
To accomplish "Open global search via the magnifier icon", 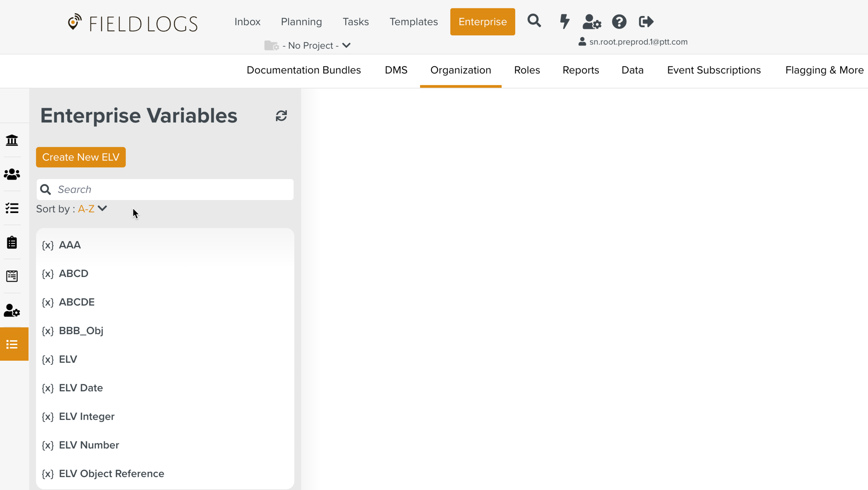I will [x=534, y=21].
